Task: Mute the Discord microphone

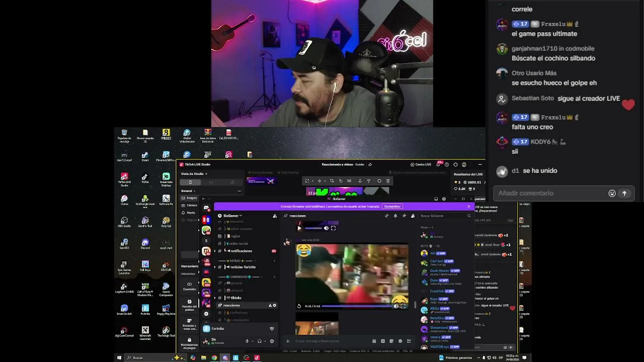Action: coord(247,341)
